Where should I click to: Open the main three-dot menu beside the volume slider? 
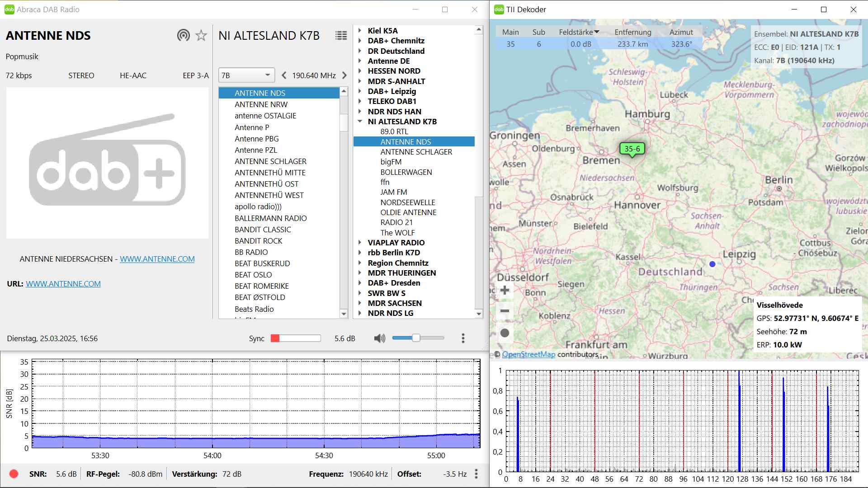coord(463,338)
